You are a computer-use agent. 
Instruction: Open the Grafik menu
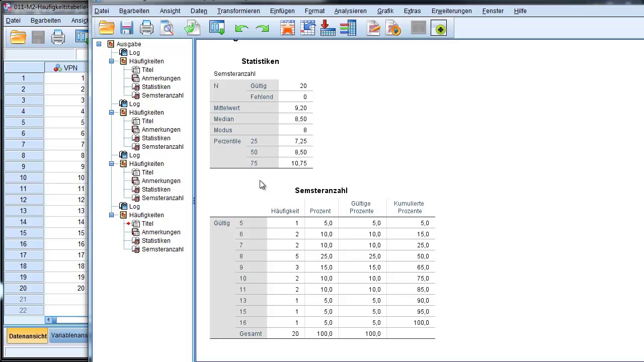click(x=385, y=11)
